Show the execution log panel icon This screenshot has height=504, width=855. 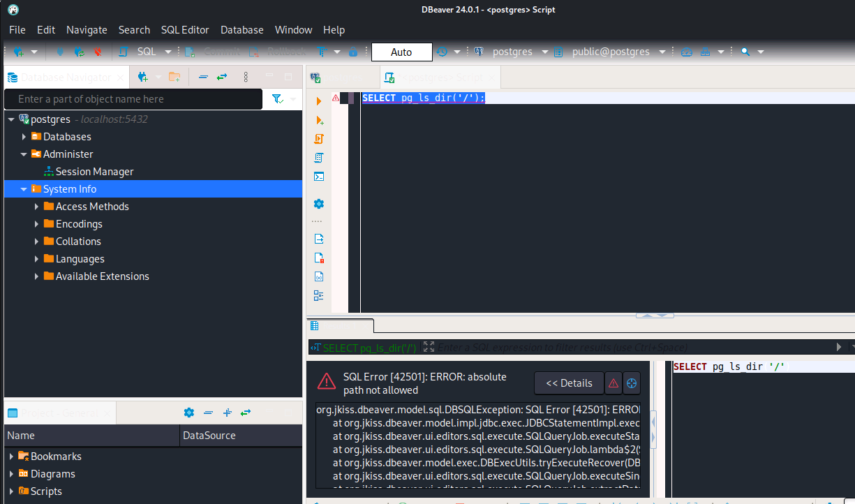click(x=319, y=258)
